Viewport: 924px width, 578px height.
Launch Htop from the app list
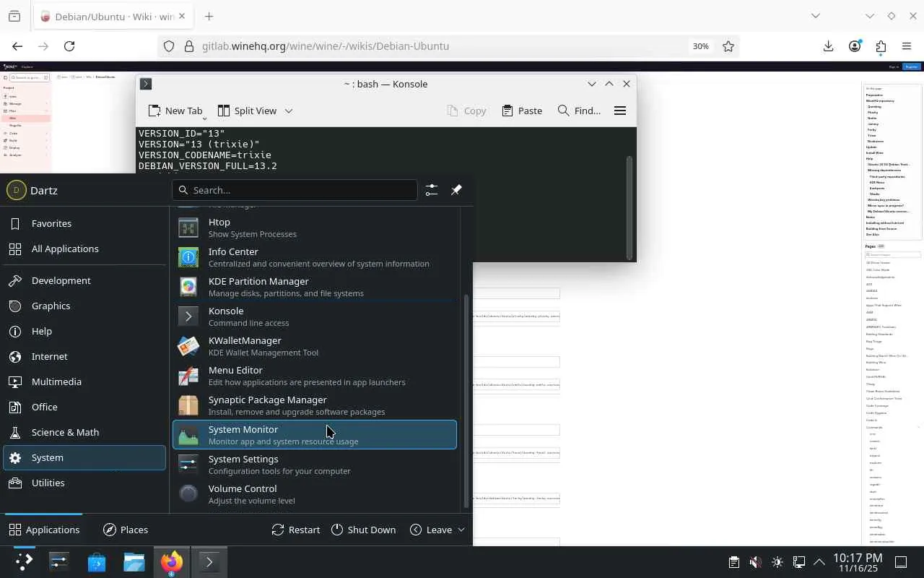(315, 228)
